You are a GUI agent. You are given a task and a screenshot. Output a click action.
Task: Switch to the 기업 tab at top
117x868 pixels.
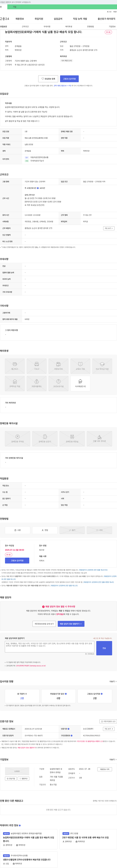pos(15,7)
